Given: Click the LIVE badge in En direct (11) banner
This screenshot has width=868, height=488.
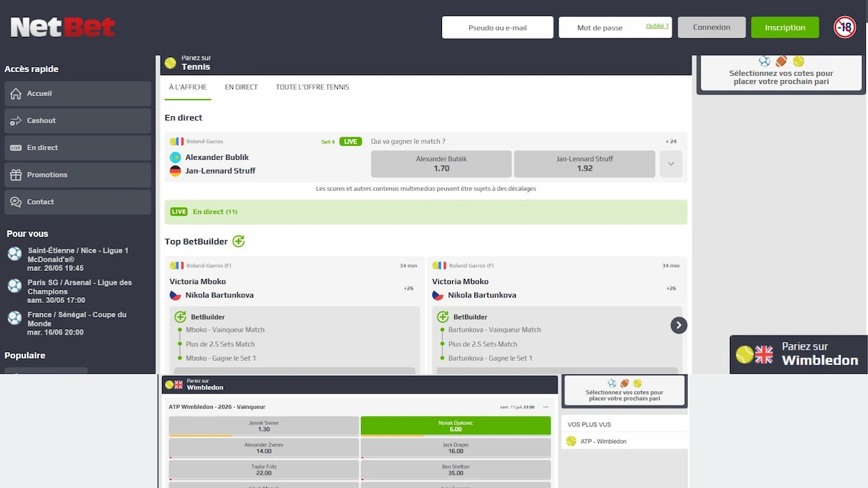Looking at the screenshot, I should coord(179,212).
